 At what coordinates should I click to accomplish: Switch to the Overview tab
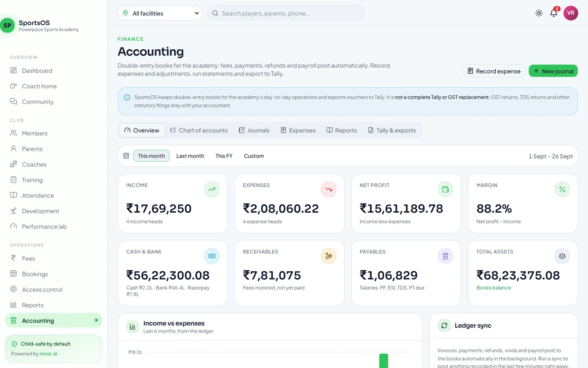click(x=142, y=131)
